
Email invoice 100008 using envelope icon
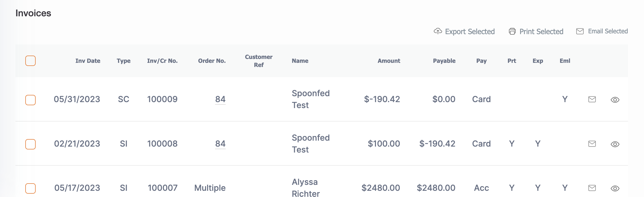pyautogui.click(x=592, y=144)
